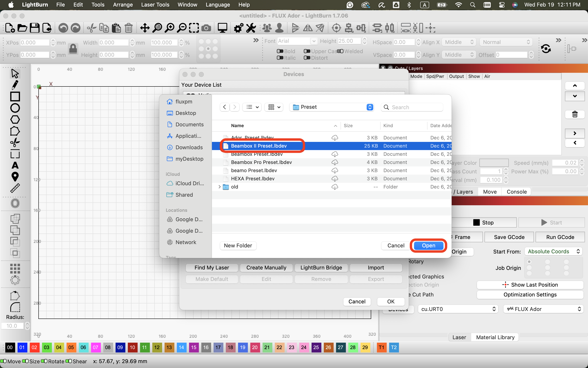Click Find My Laser button
Image resolution: width=588 pixels, height=368 pixels.
pos(212,268)
